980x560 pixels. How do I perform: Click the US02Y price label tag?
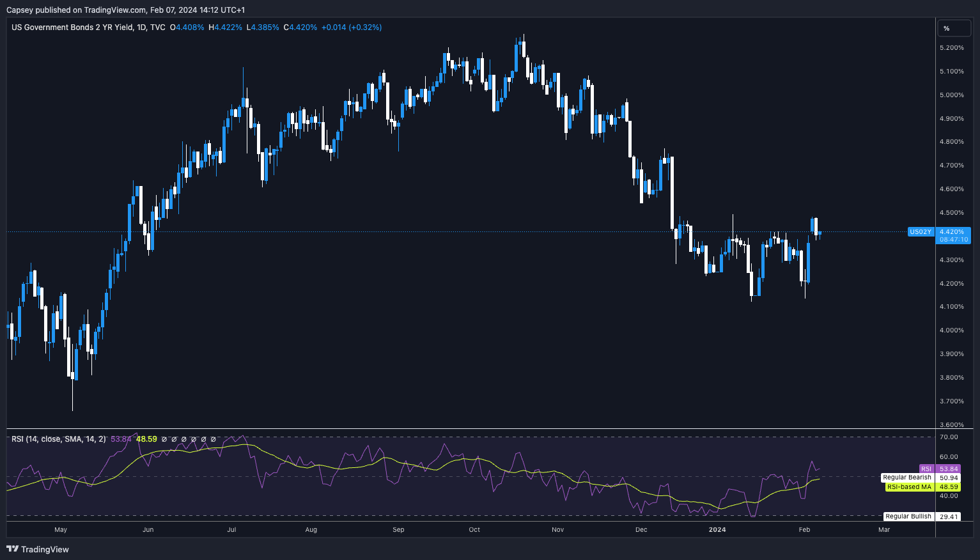click(x=920, y=231)
